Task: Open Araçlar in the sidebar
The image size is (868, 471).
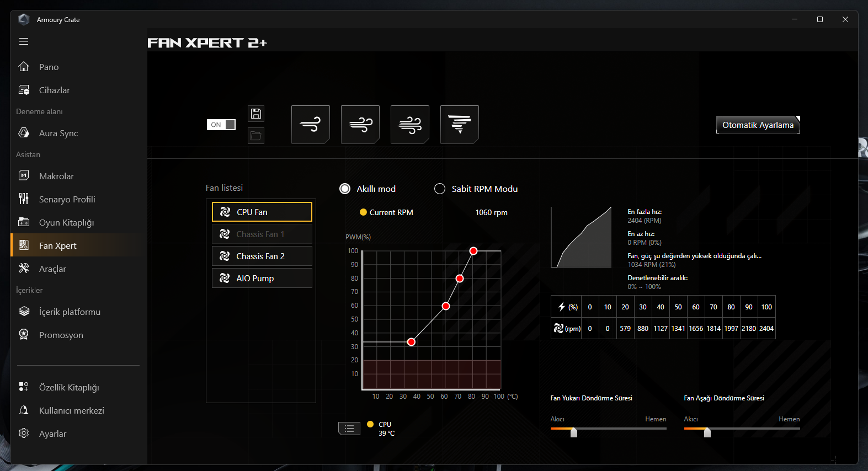Action: click(79, 269)
